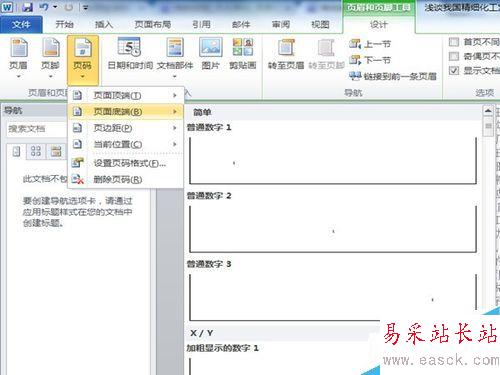The height and width of the screenshot is (375, 500).
Task: Go to 上一节 (Previous Section)
Action: pos(370,44)
